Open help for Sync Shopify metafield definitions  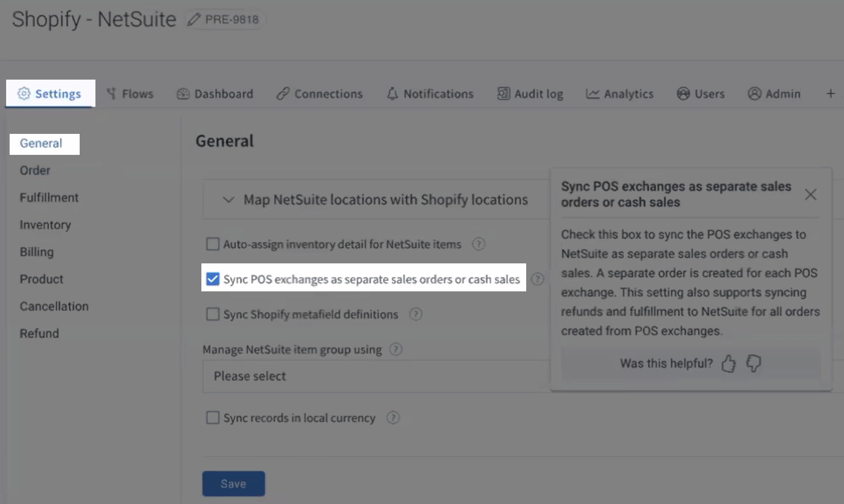[x=415, y=314]
